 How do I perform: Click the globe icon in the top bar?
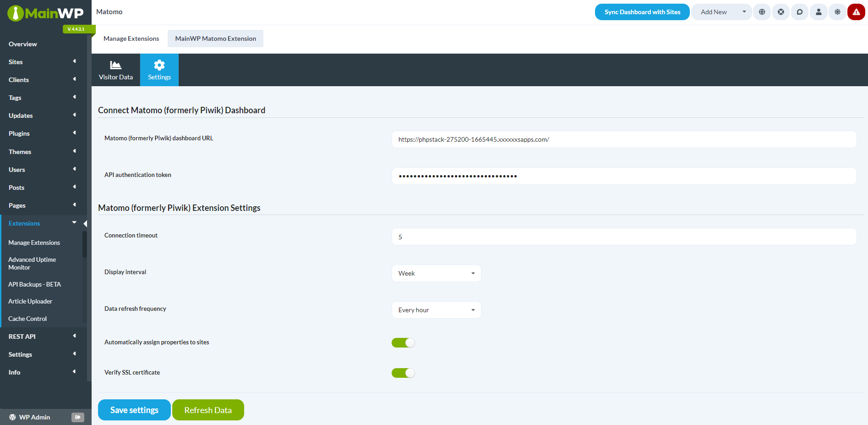coord(762,12)
